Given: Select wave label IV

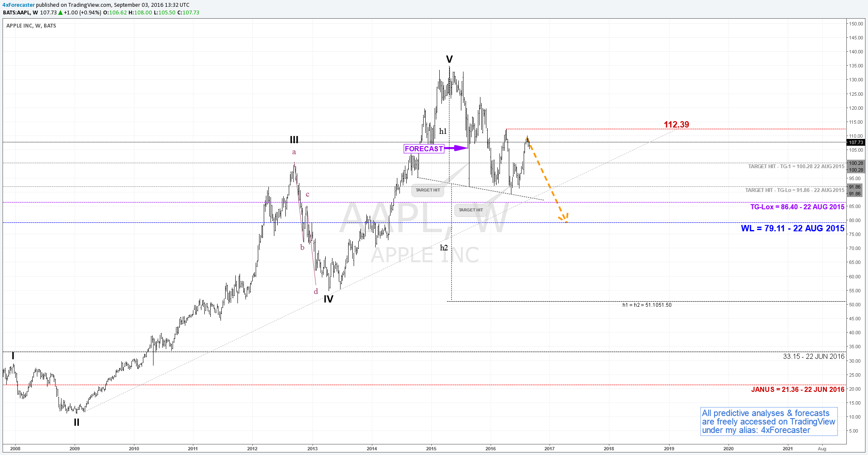Looking at the screenshot, I should click(329, 299).
